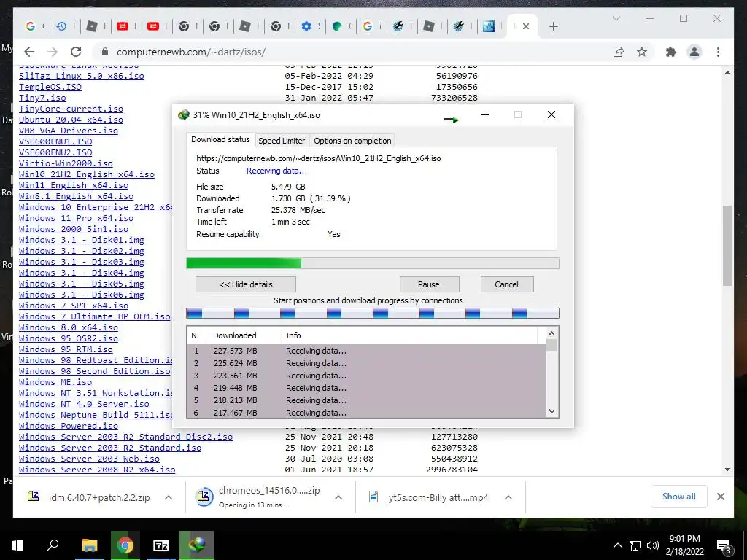Screen dimensions: 747x560
Task: Bookmark this page with the star icon
Action: tap(642, 52)
